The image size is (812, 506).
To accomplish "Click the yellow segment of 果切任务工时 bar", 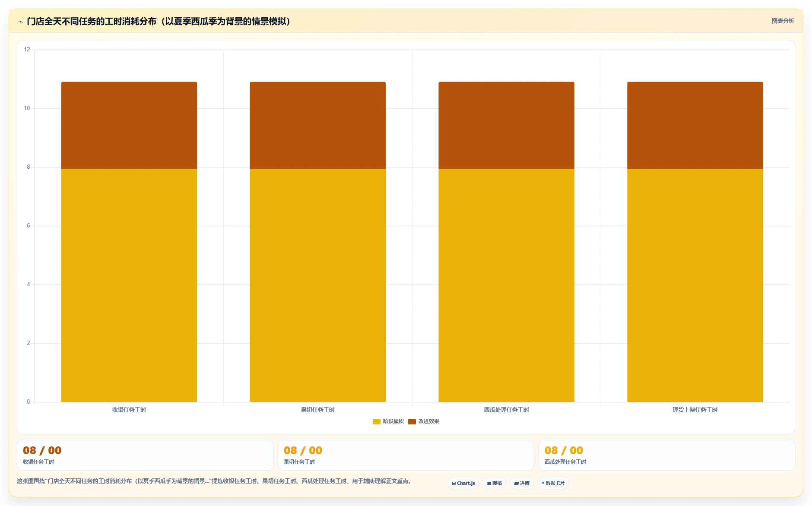I will (318, 285).
